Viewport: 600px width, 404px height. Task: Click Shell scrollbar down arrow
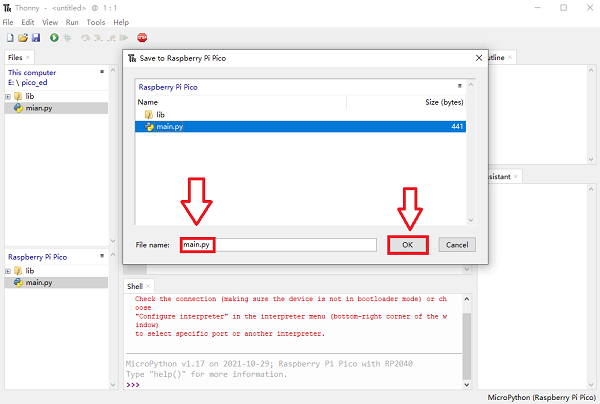coord(466,385)
